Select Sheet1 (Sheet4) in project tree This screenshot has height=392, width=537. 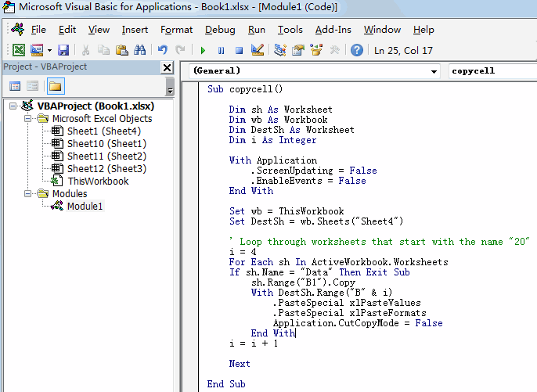click(x=104, y=131)
